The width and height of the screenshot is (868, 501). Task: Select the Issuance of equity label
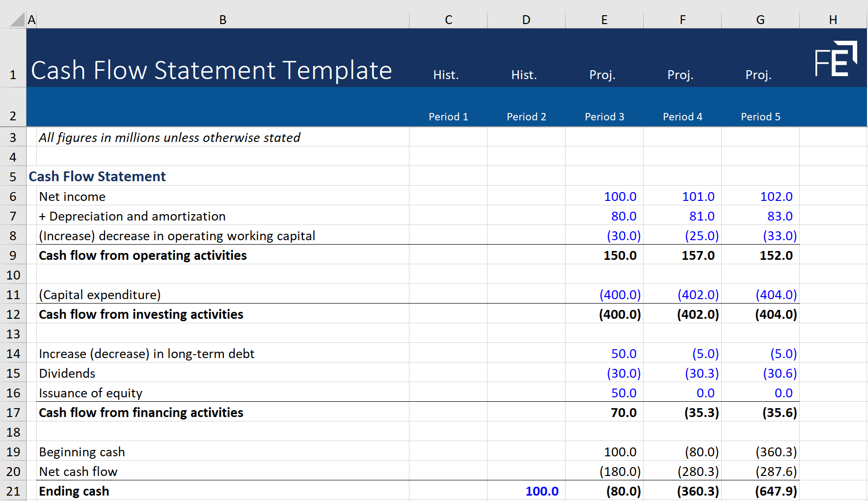[90, 392]
